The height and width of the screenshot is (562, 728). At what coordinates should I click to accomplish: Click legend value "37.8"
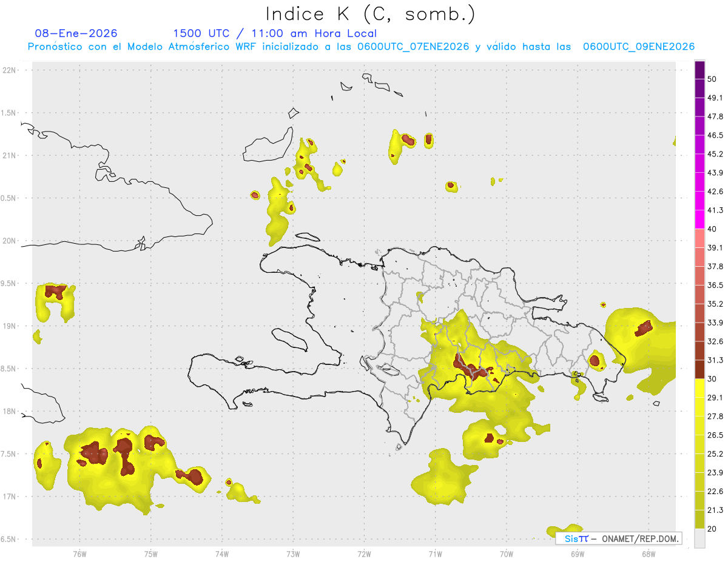(715, 267)
